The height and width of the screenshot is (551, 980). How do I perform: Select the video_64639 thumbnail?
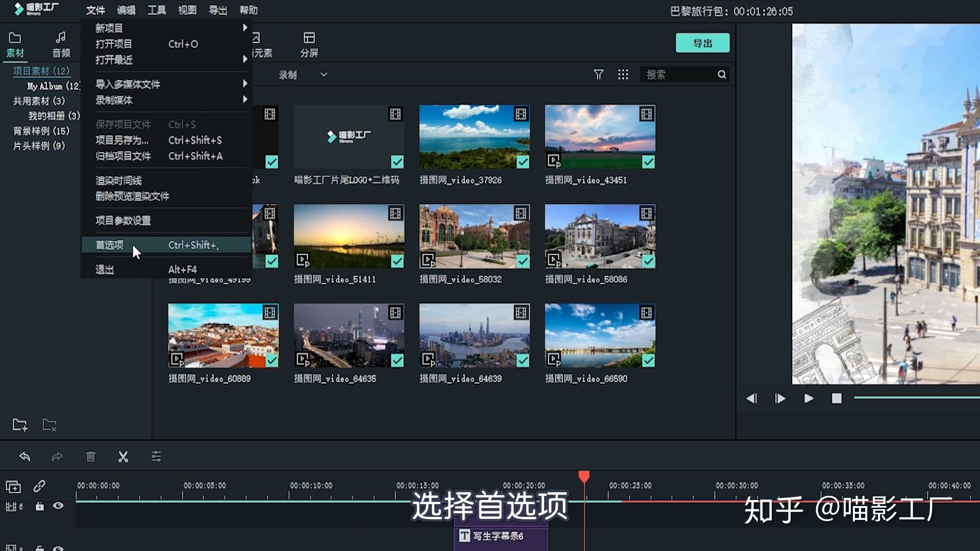[474, 336]
